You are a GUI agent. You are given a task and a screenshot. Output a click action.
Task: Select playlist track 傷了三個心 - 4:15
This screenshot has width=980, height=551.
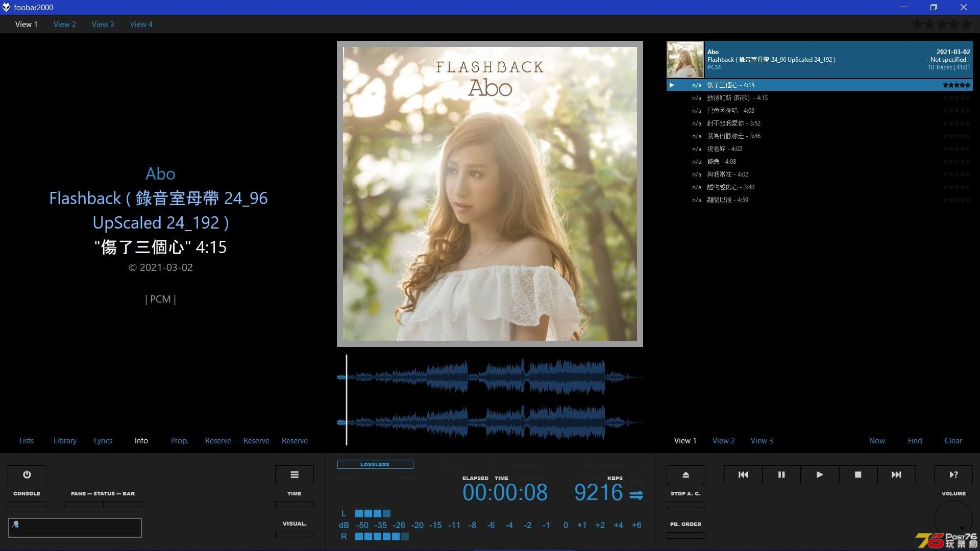(820, 85)
